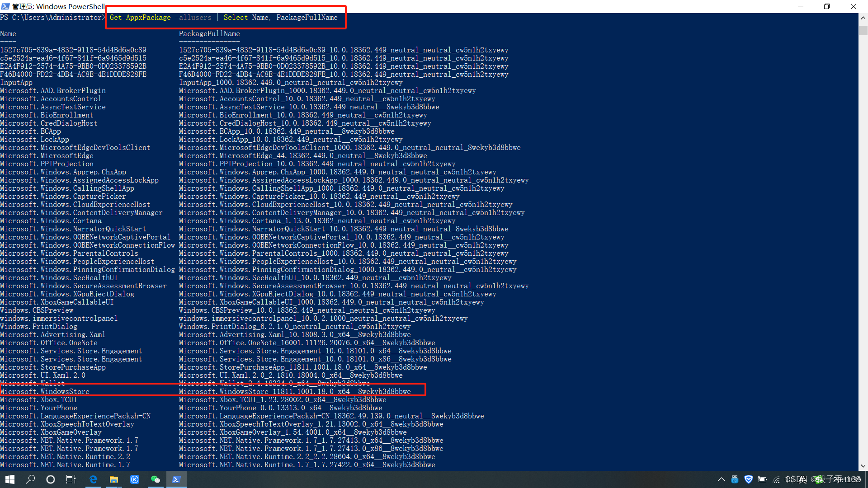Screen dimensions: 868x488
Task: Open Cortana from the taskbar circle icon
Action: tap(51, 479)
